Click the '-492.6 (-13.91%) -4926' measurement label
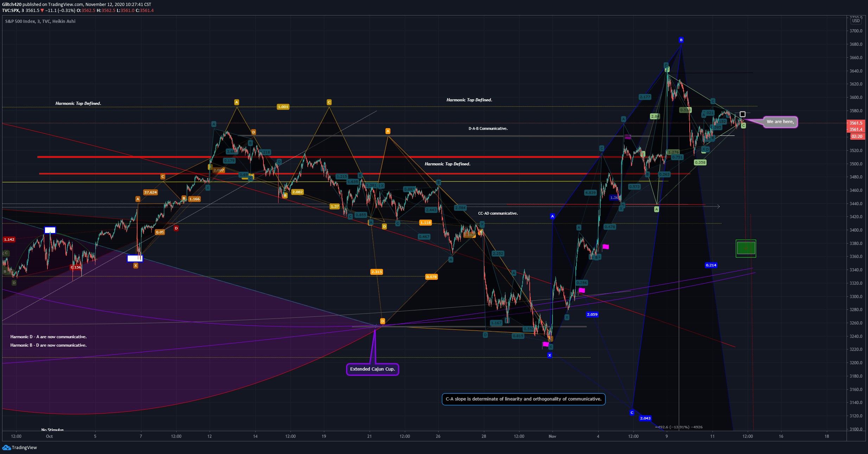The image size is (868, 454). 679,427
